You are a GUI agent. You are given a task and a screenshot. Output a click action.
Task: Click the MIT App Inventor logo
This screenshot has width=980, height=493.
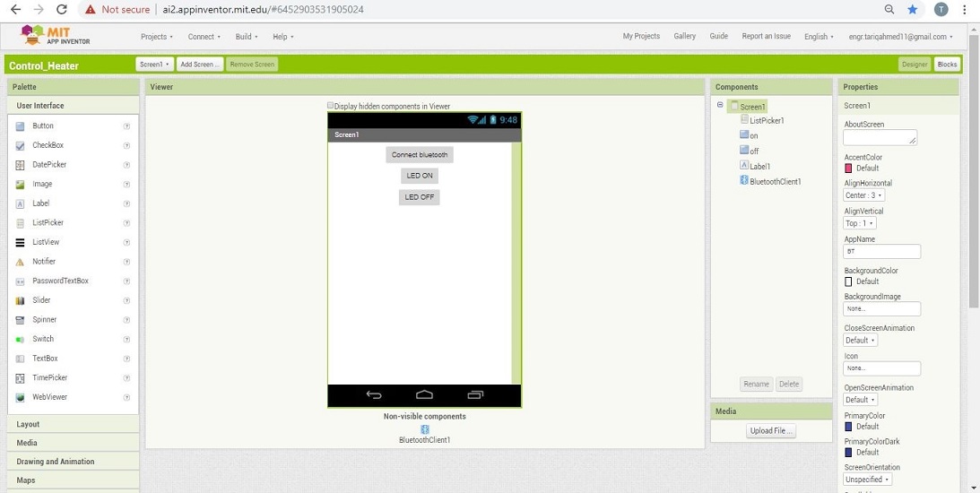click(x=56, y=36)
